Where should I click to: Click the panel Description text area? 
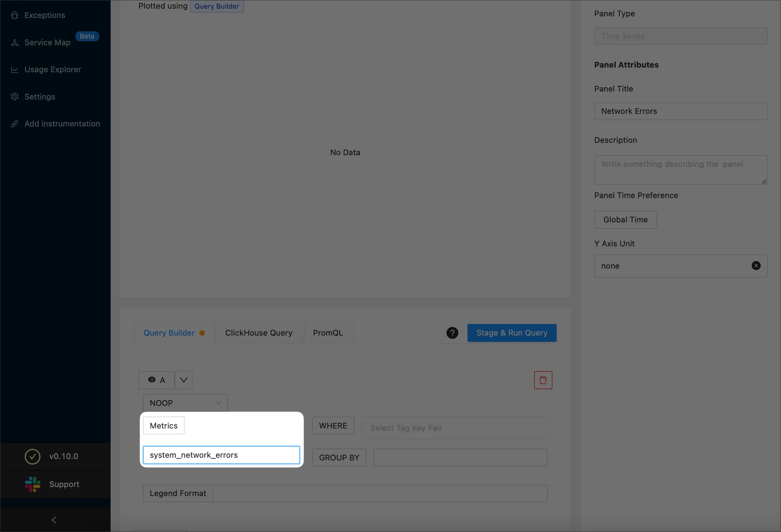(x=681, y=169)
